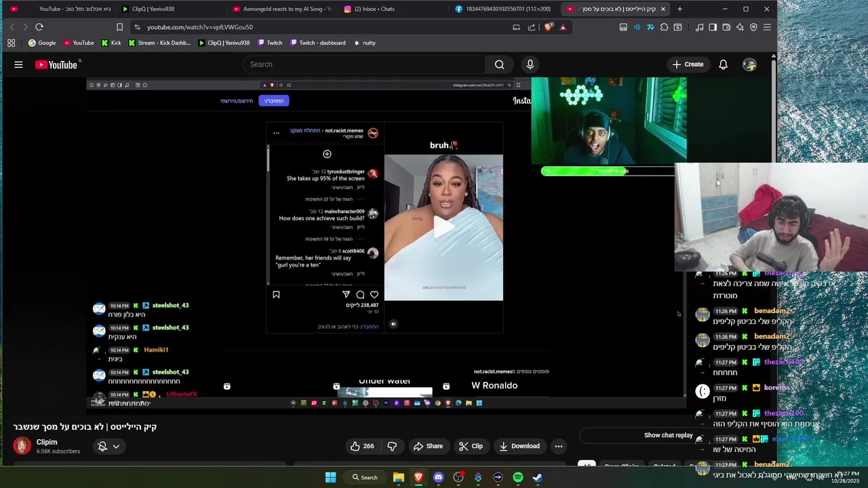868x488 pixels.
Task: Open Discord from the taskbar
Action: click(438, 477)
